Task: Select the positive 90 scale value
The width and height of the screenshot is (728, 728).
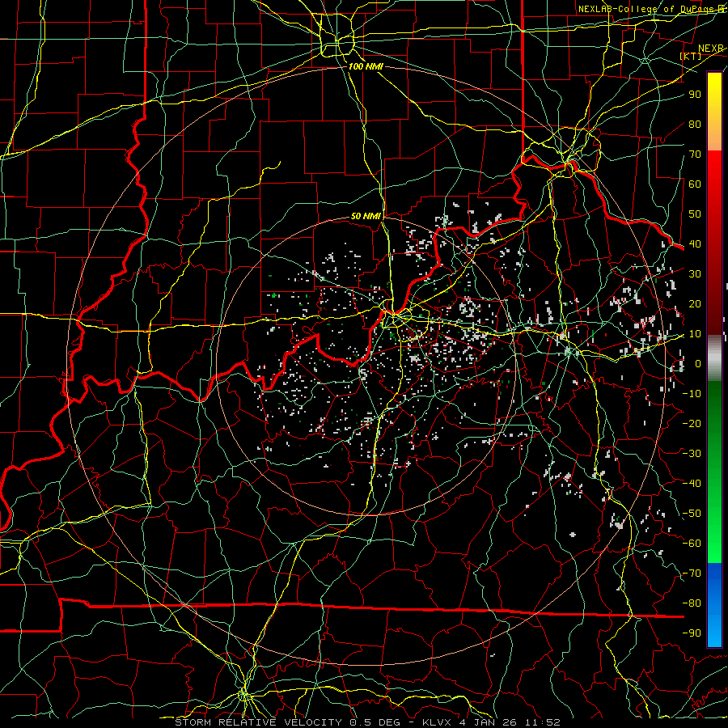Action: click(695, 95)
